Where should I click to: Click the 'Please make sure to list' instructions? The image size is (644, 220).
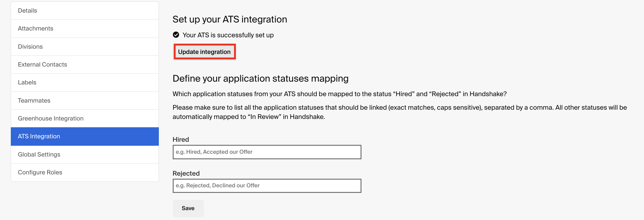400,112
